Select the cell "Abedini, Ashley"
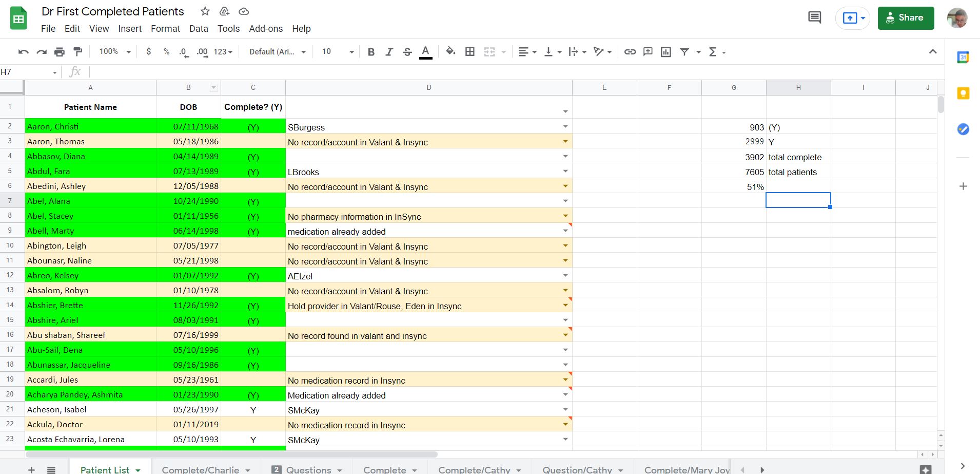The width and height of the screenshot is (980, 474). point(91,186)
